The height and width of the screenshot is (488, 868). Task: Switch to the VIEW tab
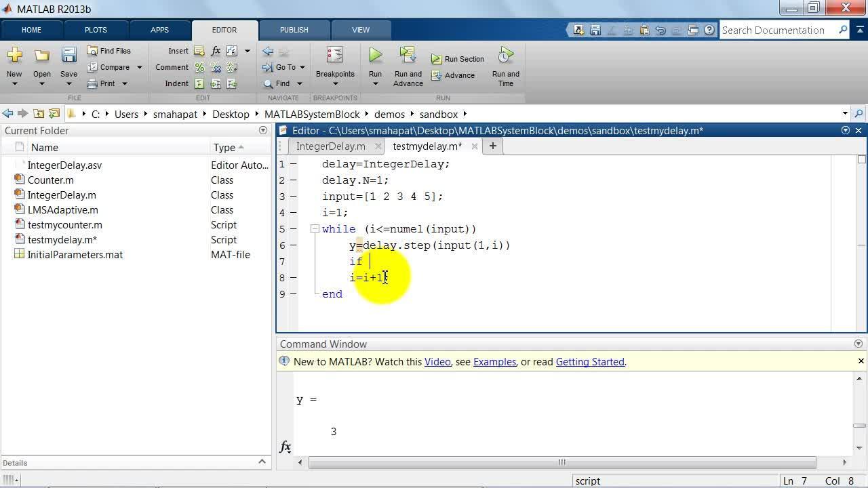point(361,30)
